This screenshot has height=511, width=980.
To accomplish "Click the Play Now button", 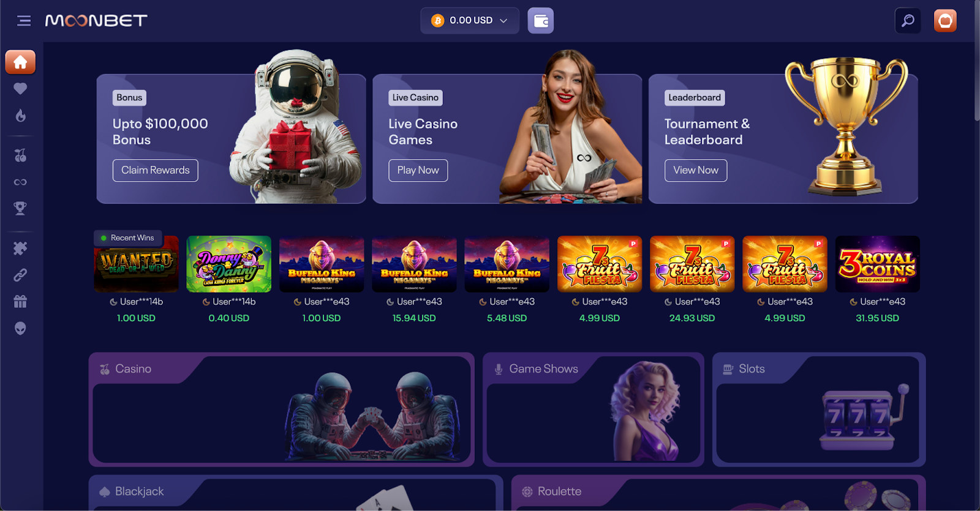I will (418, 170).
